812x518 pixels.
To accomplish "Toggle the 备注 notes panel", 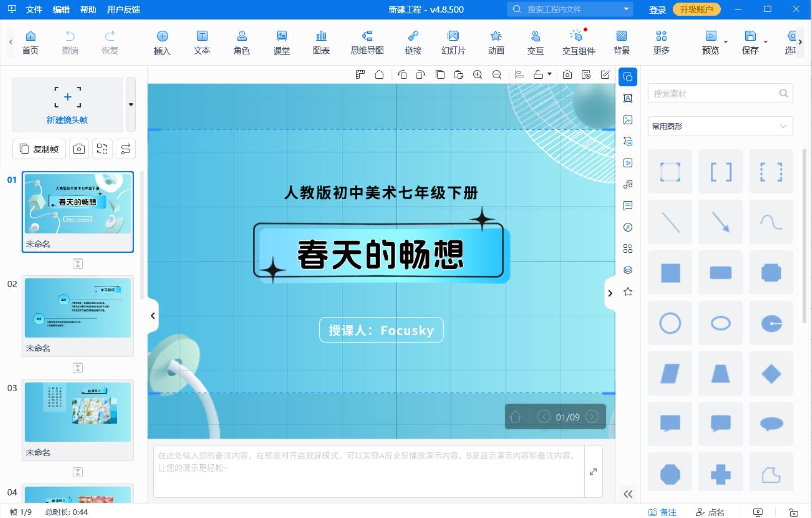I will [x=662, y=512].
